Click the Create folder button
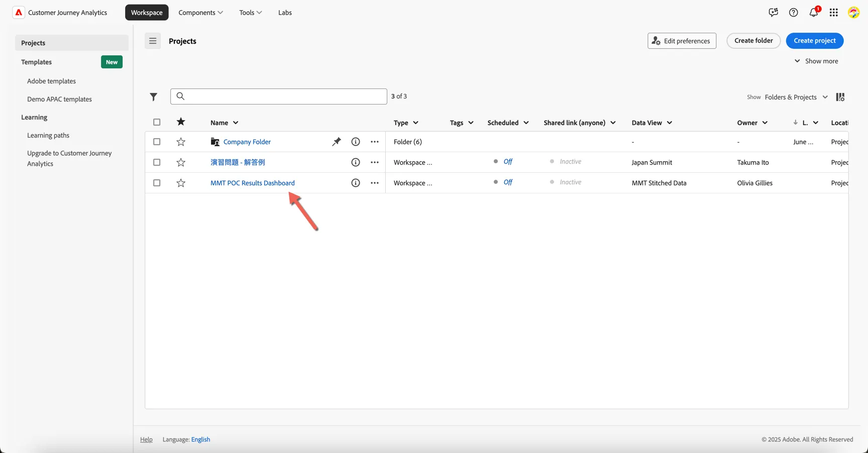 [753, 41]
